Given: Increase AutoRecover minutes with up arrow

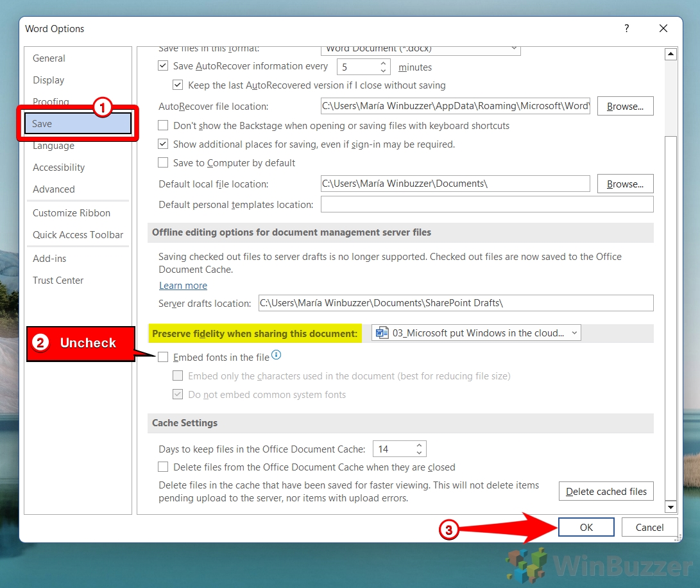Looking at the screenshot, I should click(384, 63).
